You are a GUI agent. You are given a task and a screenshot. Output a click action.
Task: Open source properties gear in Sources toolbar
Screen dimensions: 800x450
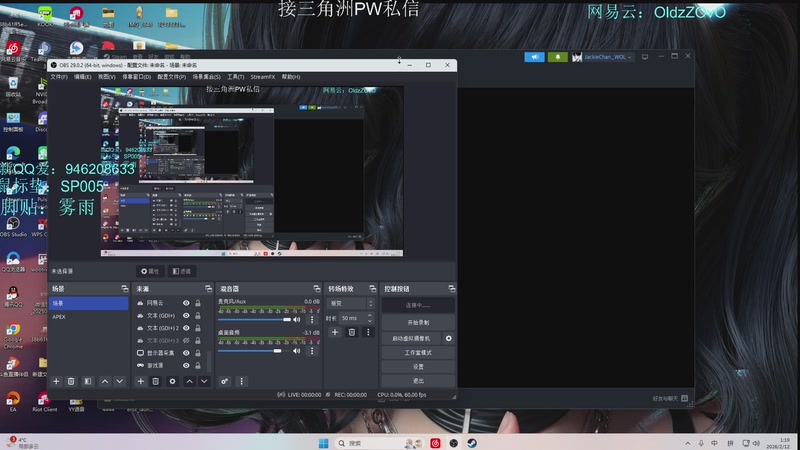tap(172, 381)
